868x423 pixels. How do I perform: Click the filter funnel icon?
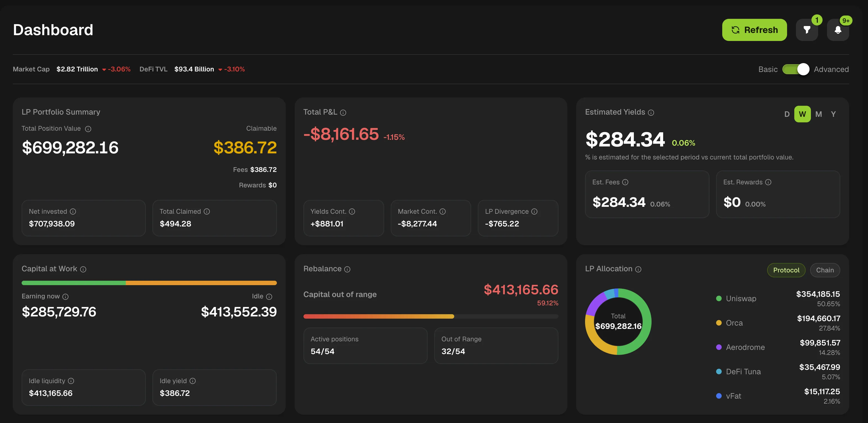(807, 30)
